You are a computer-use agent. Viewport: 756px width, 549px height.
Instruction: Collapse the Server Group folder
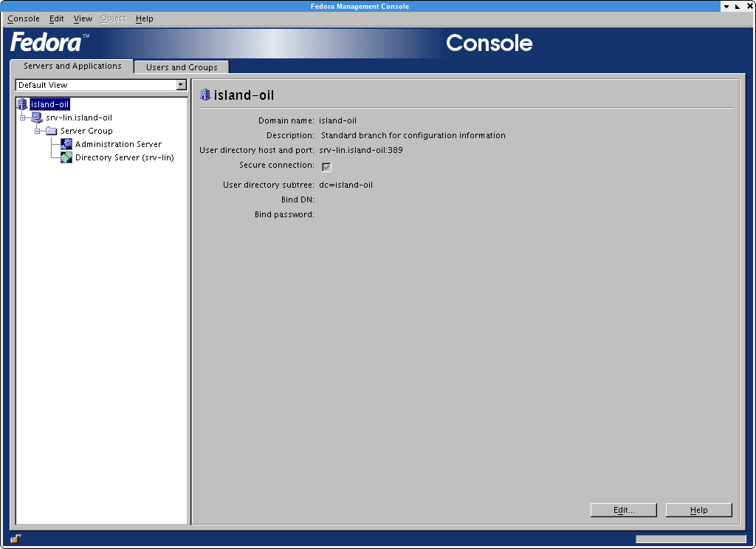coord(37,131)
